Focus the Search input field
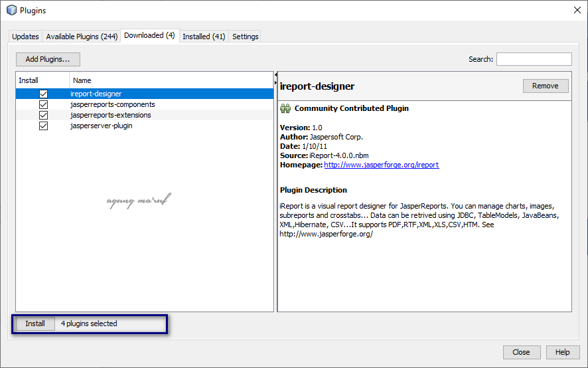Image resolution: width=588 pixels, height=368 pixels. tap(534, 59)
